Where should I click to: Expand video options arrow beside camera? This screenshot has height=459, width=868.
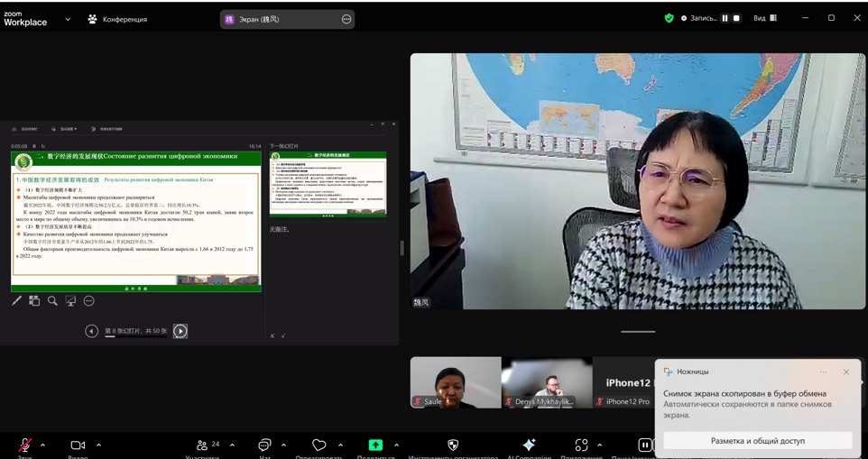click(98, 445)
